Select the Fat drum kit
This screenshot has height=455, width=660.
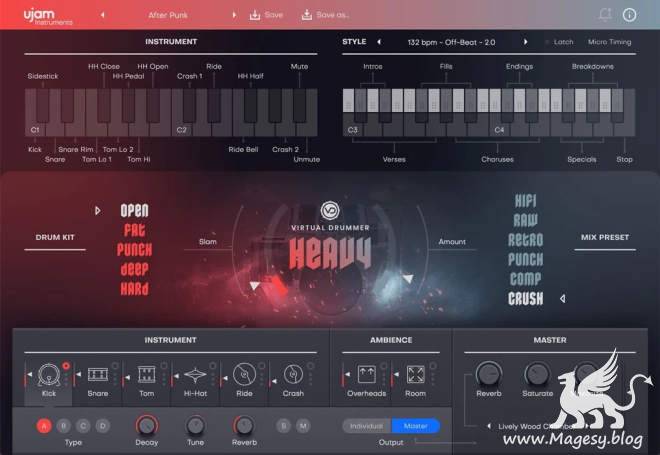click(134, 230)
